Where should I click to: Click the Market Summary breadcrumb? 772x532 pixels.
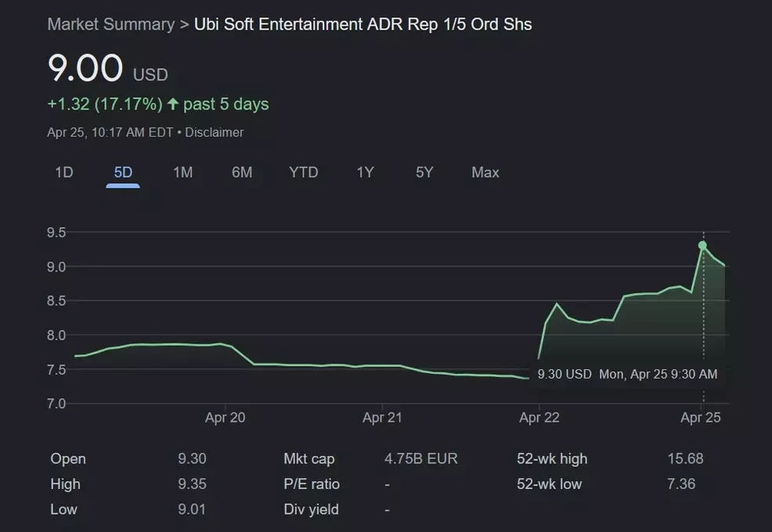tap(110, 24)
